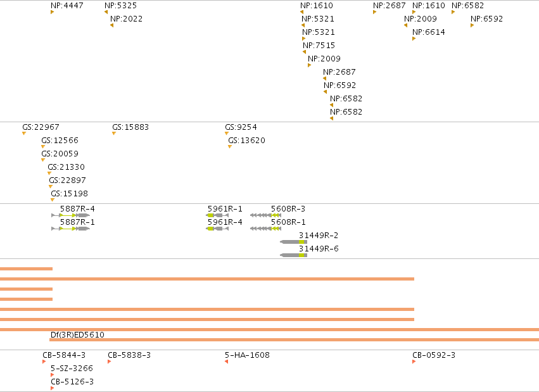Viewport: 539px width, 392px height.
Task: Click the insertion marker below GS:12566
Action: point(43,147)
